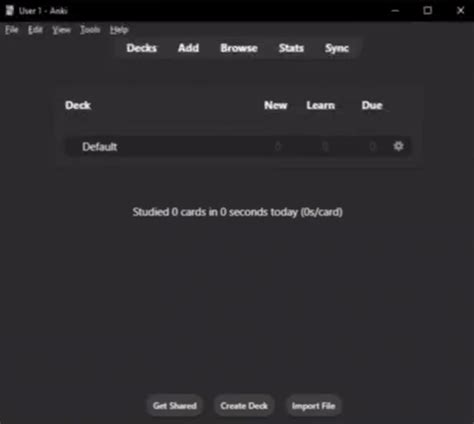Click the Import File button
474x424 pixels.
(314, 406)
